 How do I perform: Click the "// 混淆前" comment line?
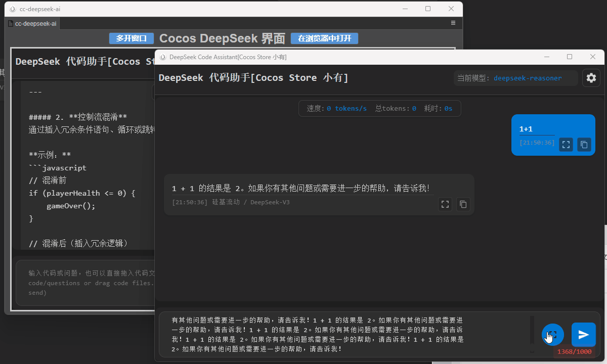[48, 180]
